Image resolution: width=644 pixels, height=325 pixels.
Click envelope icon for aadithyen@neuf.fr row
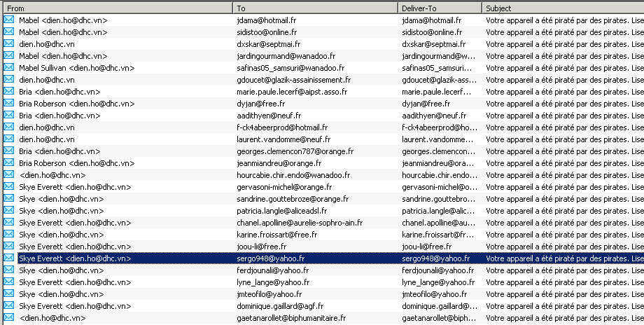pyautogui.click(x=8, y=115)
